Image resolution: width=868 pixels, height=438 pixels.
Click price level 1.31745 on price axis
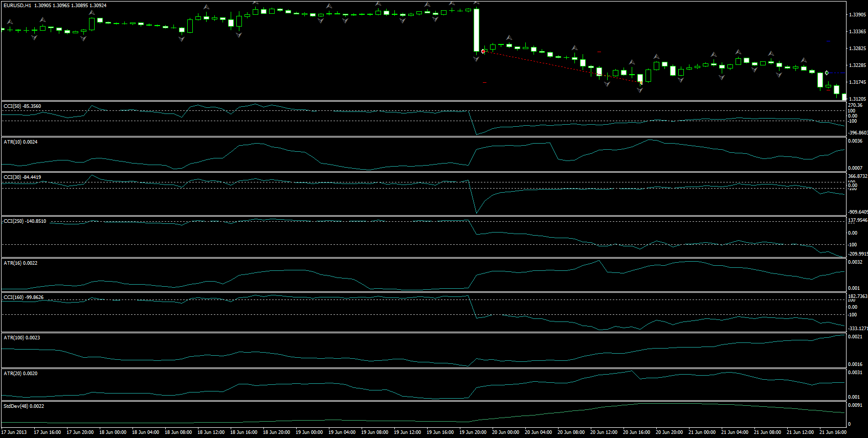[x=857, y=82]
